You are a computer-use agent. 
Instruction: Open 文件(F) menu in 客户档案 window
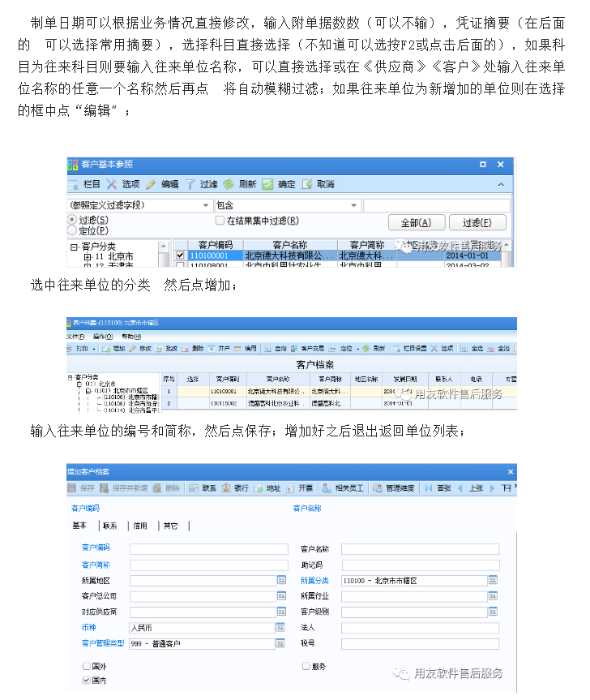75,336
